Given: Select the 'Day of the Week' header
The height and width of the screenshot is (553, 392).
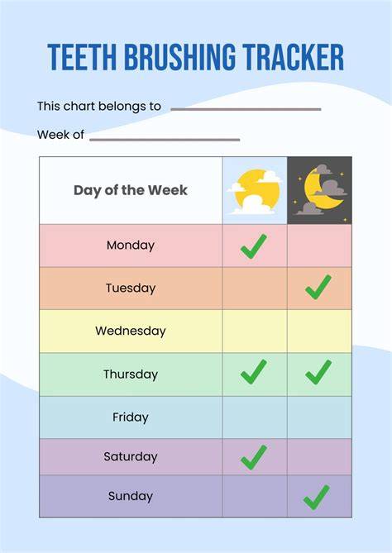Looking at the screenshot, I should click(x=131, y=190).
